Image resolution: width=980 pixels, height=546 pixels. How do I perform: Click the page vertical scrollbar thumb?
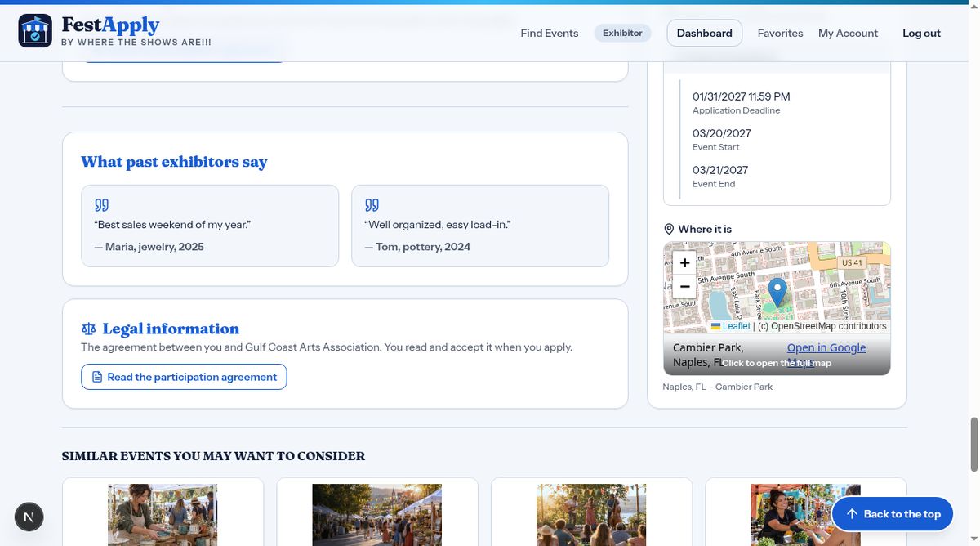pyautogui.click(x=973, y=445)
